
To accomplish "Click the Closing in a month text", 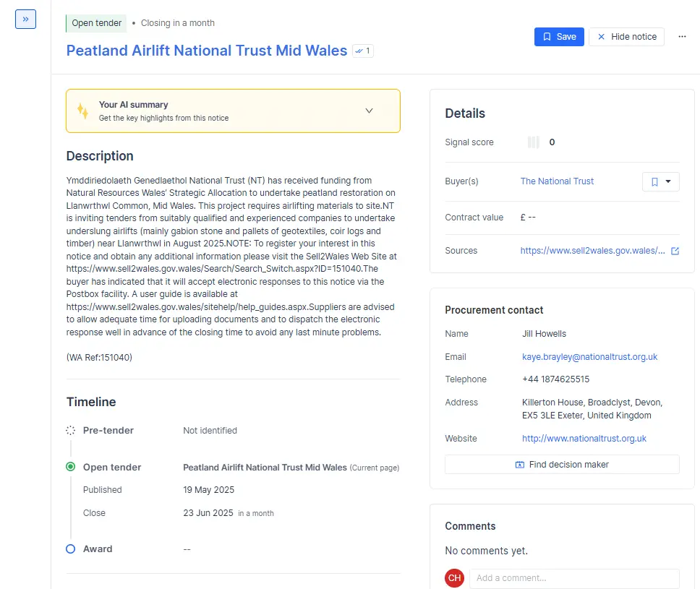I will 178,23.
